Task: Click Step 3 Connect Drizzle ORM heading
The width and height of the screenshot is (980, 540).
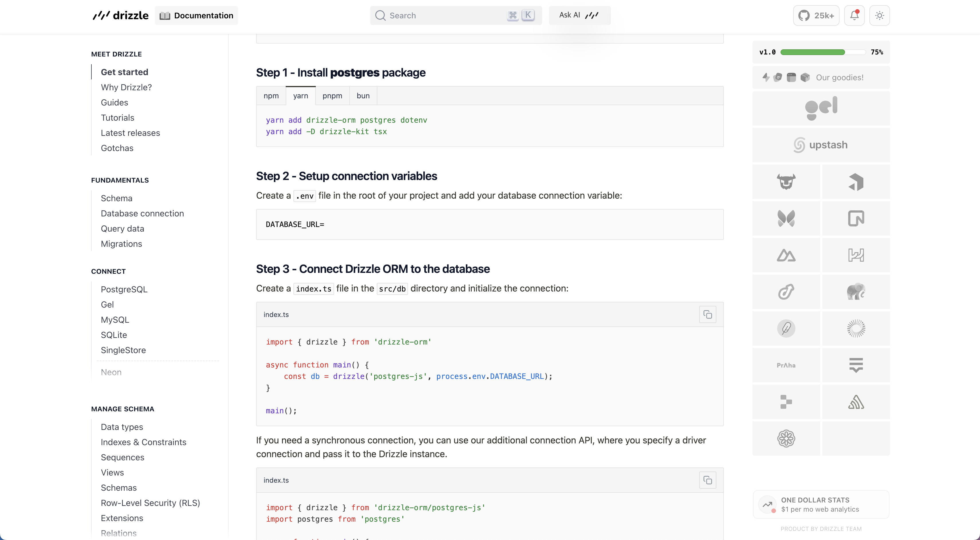Action: 373,269
